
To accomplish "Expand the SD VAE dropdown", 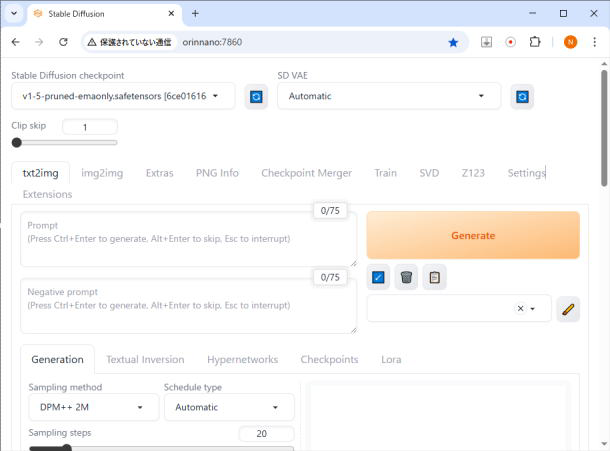I will pyautogui.click(x=388, y=96).
